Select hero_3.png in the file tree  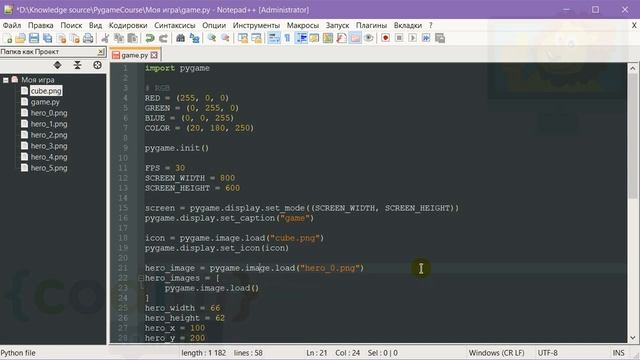(x=49, y=146)
